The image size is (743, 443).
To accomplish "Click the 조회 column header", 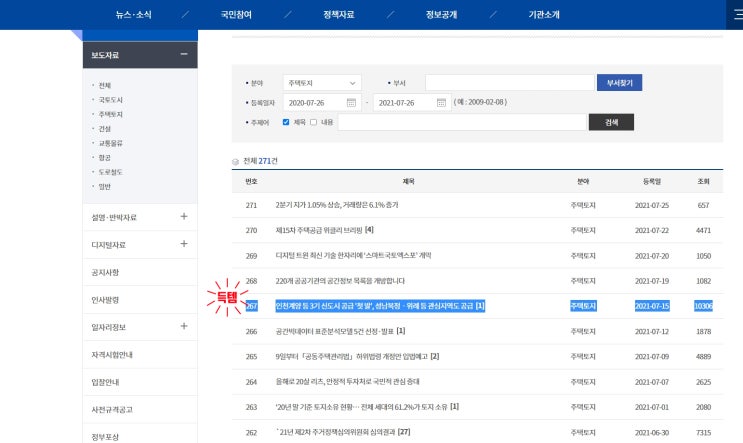I will (x=703, y=181).
